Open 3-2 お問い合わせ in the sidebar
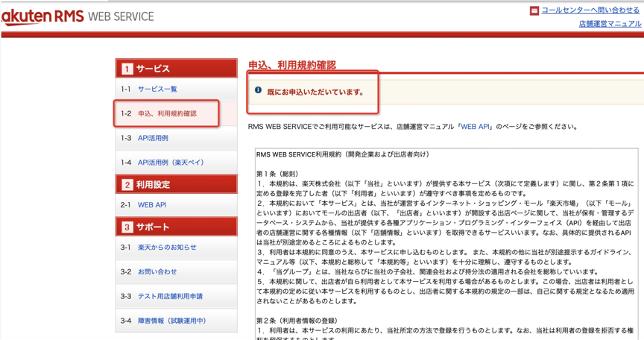Screen dimensions: 644x340 [x=157, y=272]
